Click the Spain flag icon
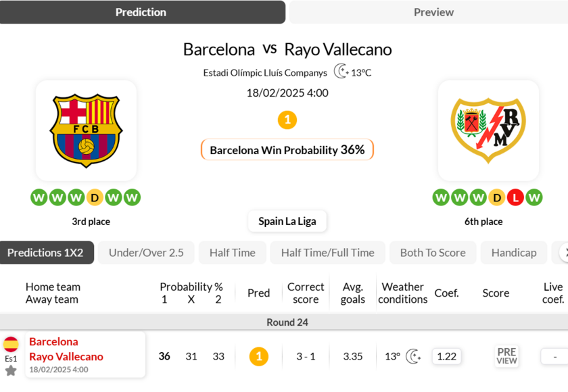Screen dimensions: 568x392 (11, 344)
